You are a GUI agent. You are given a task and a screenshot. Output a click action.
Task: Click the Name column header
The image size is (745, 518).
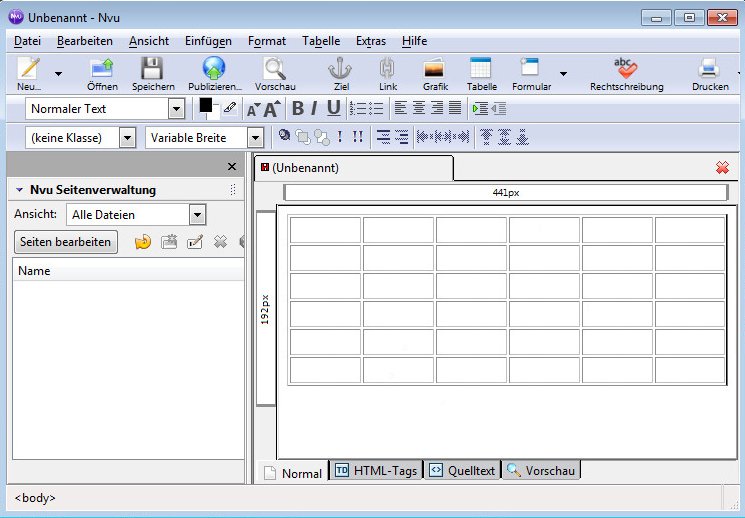coord(128,271)
